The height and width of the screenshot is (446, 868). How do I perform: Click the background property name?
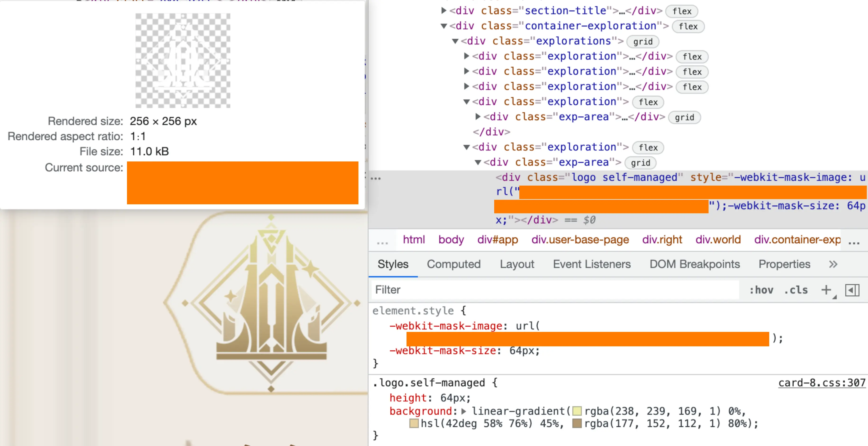coord(420,411)
